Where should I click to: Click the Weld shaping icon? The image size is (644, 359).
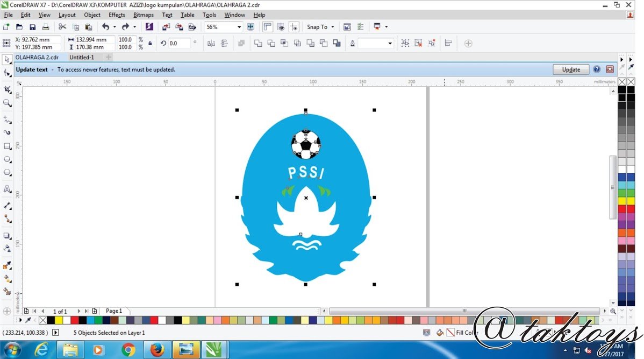(x=258, y=43)
